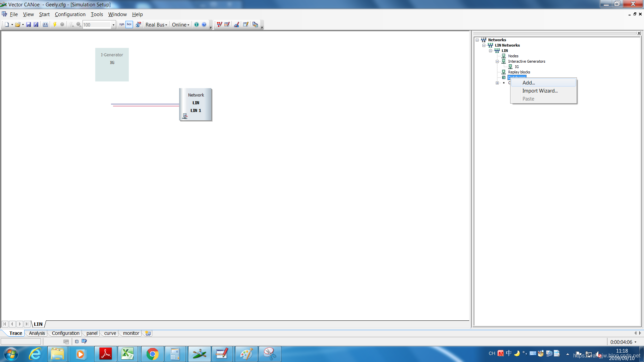Select Import Wizard... in the context menu
This screenshot has height=362, width=644.
[x=540, y=91]
